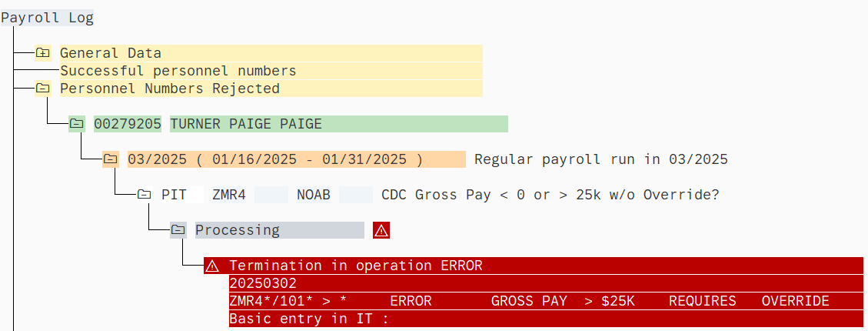Collapse the 00279205 personnel folder icon

coord(77,124)
